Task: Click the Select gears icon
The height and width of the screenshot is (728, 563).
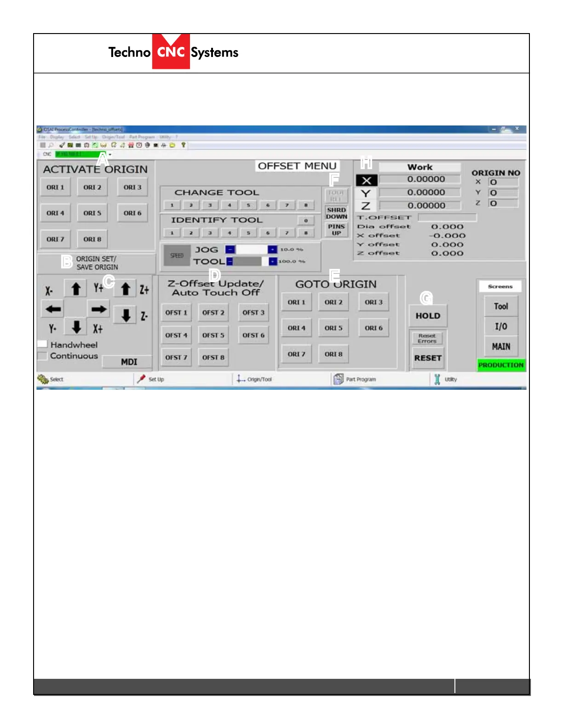Action: (43, 379)
